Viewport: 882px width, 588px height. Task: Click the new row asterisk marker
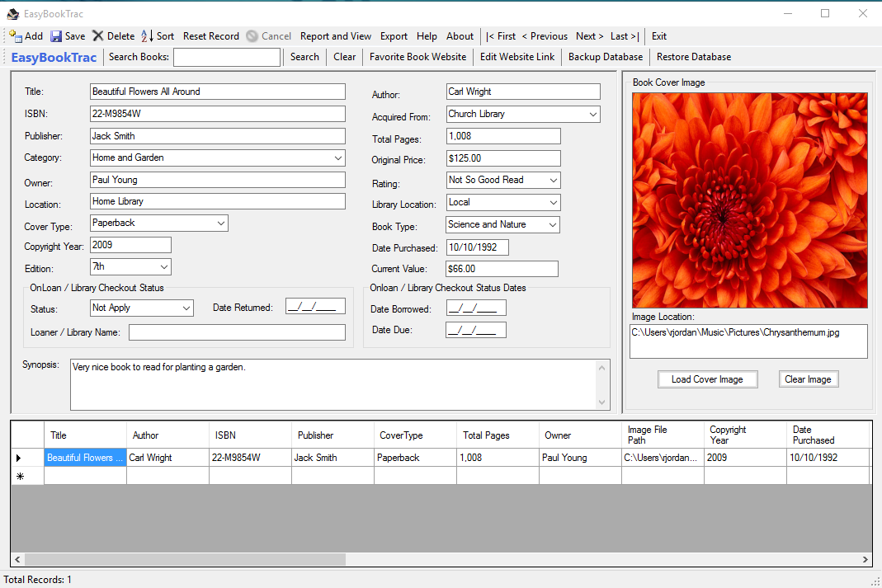point(19,477)
